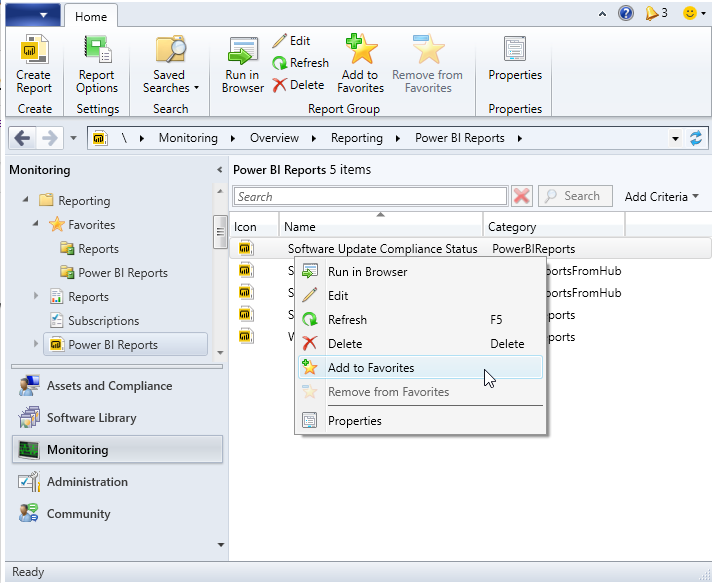Choose Add to Favorites in the context menu
The height and width of the screenshot is (583, 714).
[x=420, y=368]
